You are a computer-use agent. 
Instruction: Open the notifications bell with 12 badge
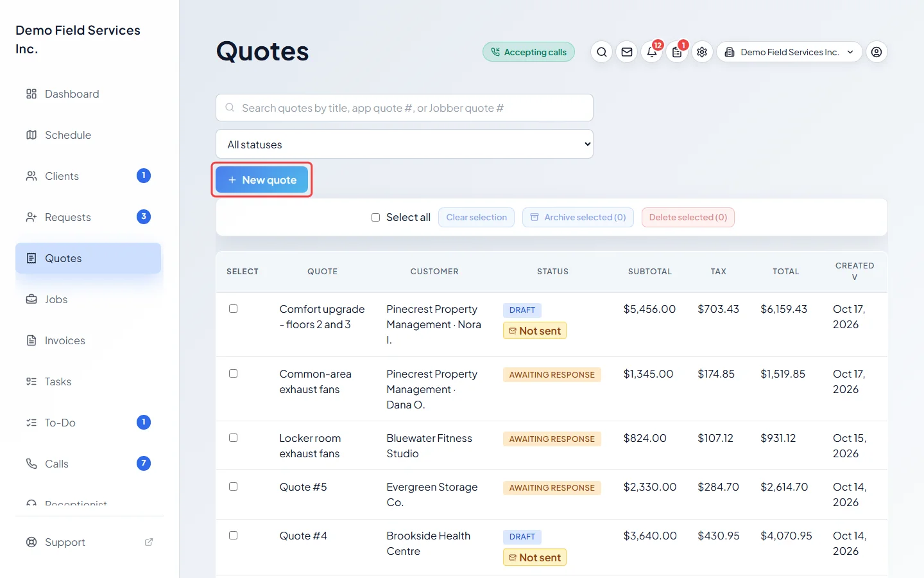tap(652, 52)
